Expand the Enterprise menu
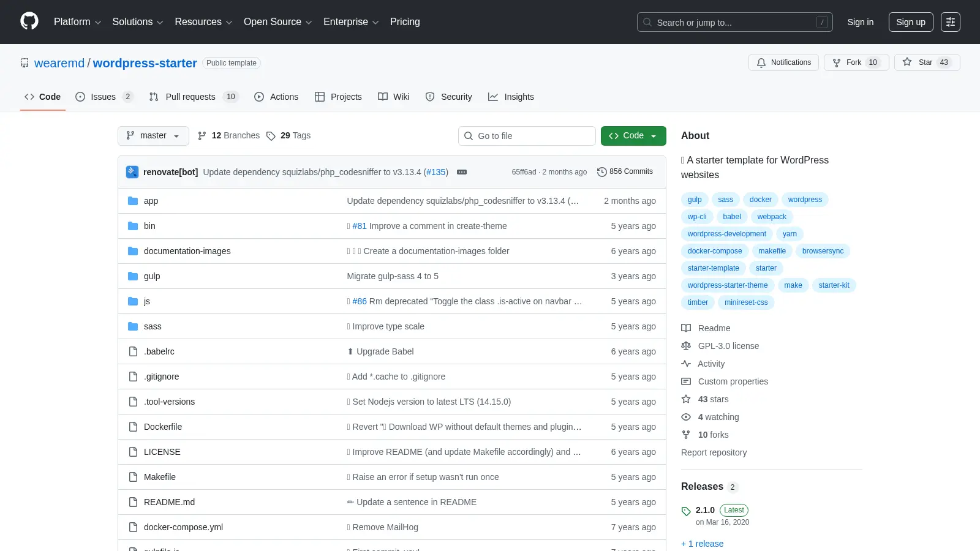The image size is (980, 551). pyautogui.click(x=351, y=22)
